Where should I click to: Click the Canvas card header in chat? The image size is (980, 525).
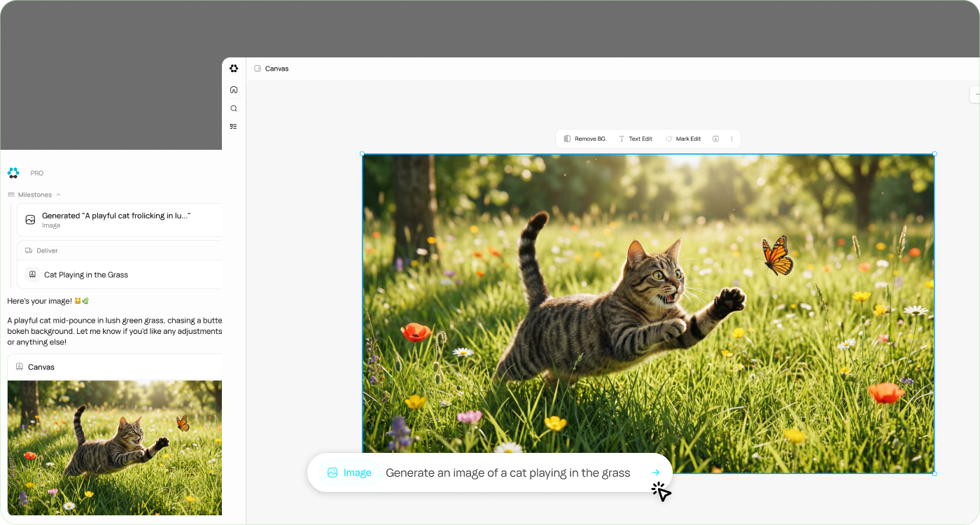pos(41,367)
